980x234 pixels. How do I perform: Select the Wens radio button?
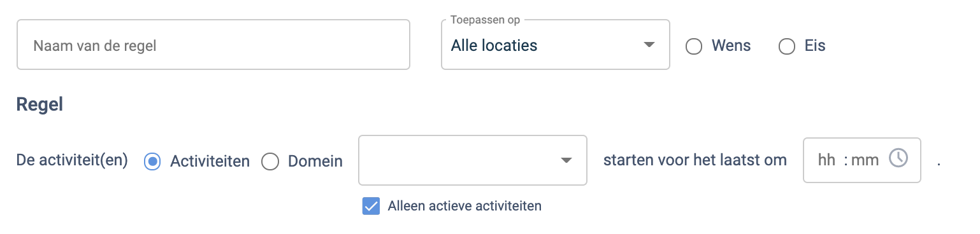[x=694, y=46]
